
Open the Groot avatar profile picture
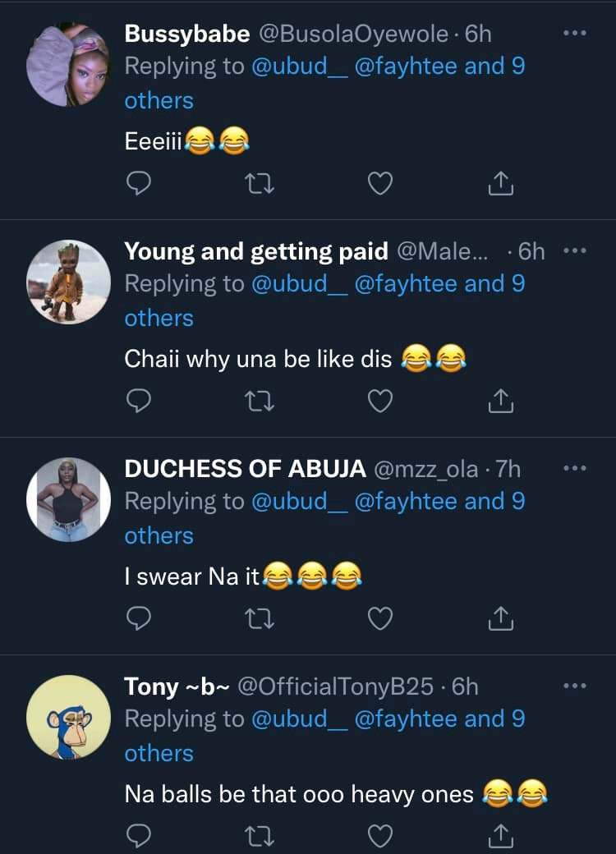(68, 282)
